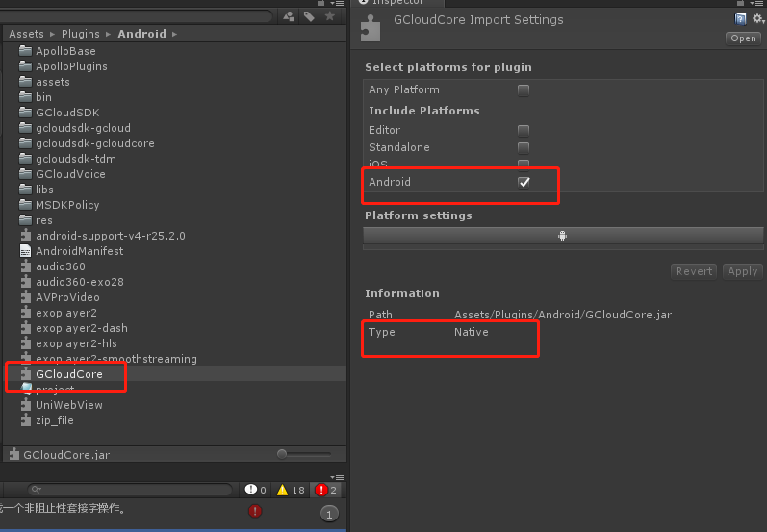The image size is (767, 532).
Task: Click the GCloudVoice folder icon
Action: click(x=25, y=174)
